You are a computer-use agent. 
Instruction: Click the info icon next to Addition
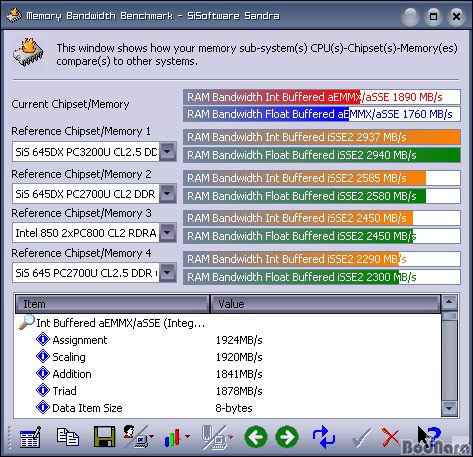point(43,373)
